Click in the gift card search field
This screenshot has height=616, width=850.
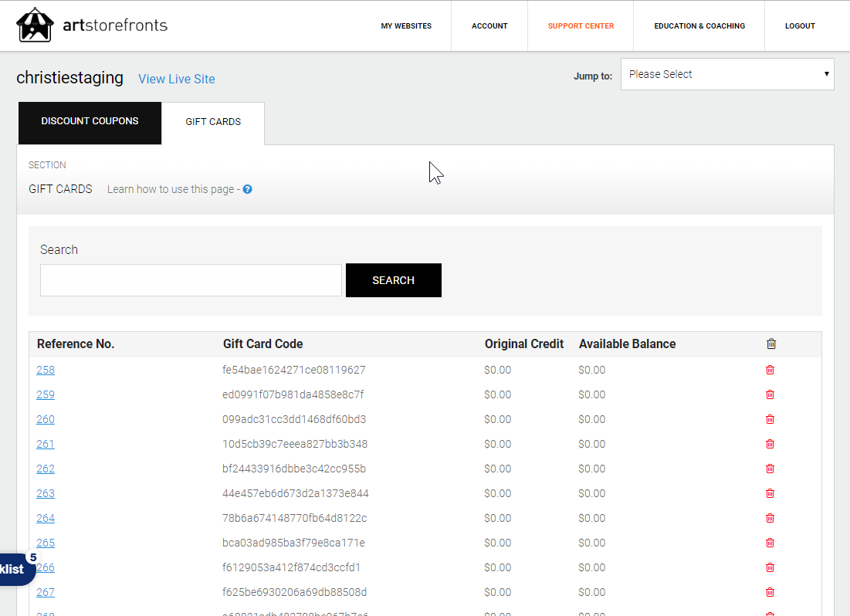click(x=191, y=280)
